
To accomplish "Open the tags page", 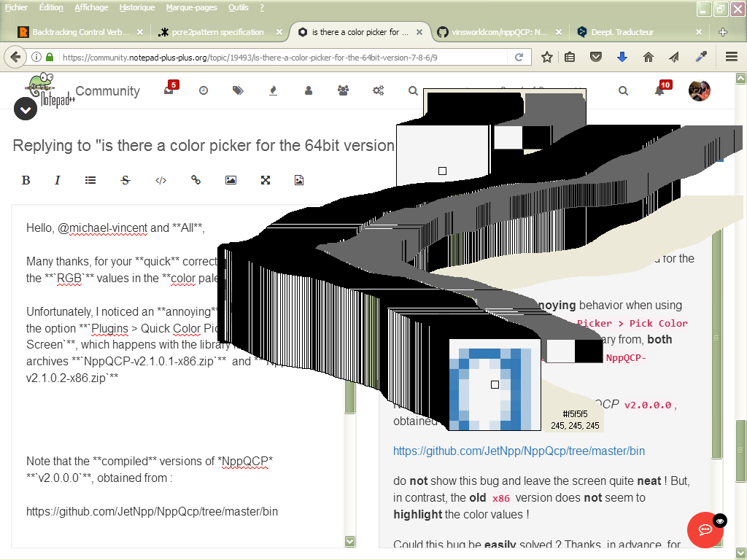I will coord(238,90).
